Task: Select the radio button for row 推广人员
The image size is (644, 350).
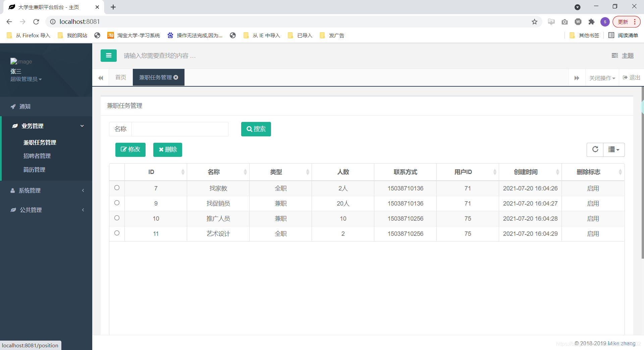Action: [x=117, y=218]
